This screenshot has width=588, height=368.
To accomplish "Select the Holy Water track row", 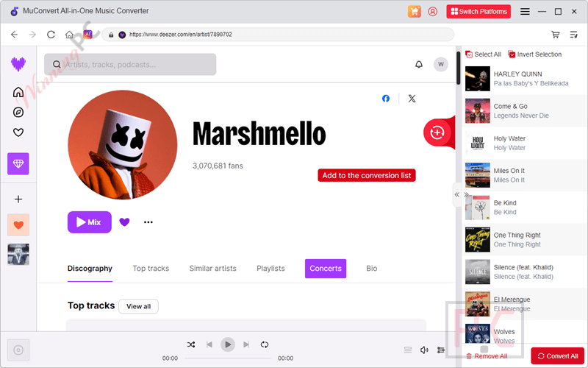I will point(523,143).
